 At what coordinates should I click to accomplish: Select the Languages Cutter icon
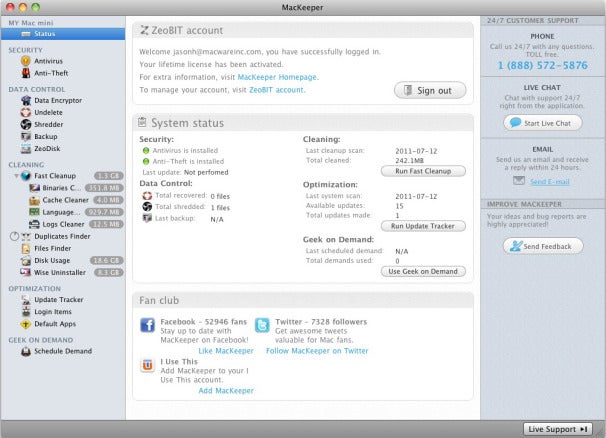[34, 212]
